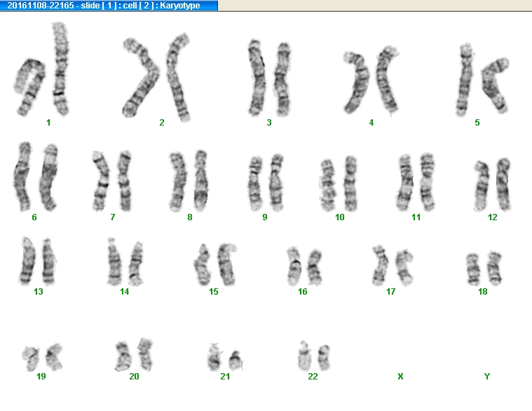Select the chromosome 14 pair image
The height and width of the screenshot is (411, 532).
(125, 262)
